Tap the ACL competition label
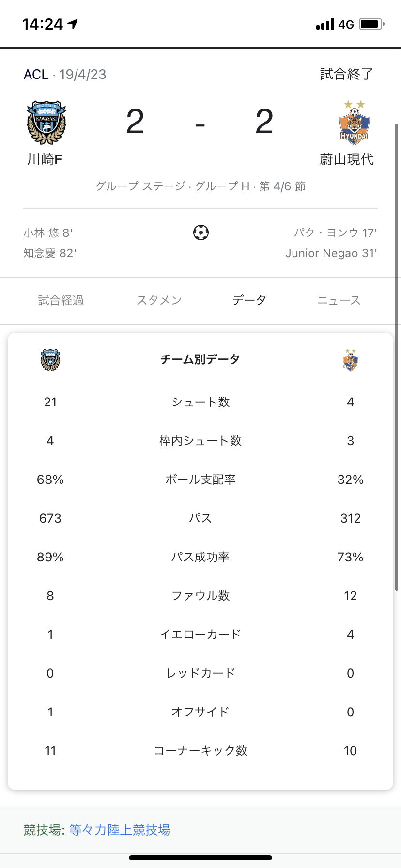The image size is (401, 868). [36, 74]
